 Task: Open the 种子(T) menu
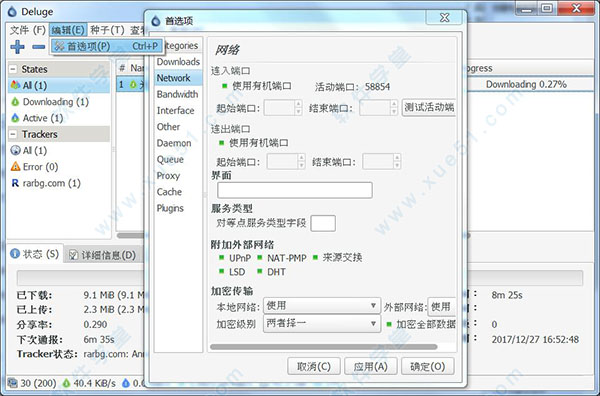(108, 30)
